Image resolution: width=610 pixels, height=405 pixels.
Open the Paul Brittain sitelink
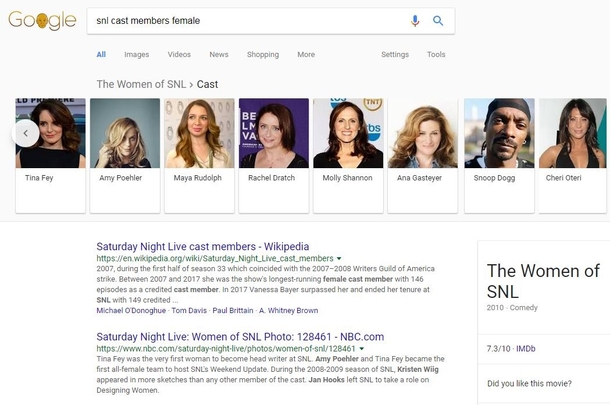tap(233, 310)
